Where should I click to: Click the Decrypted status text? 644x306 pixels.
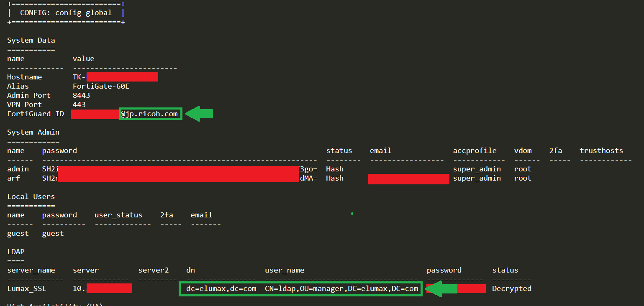(x=512, y=289)
